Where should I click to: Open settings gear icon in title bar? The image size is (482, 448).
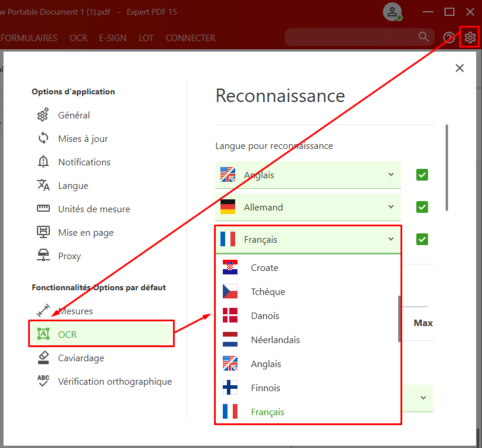tap(470, 38)
